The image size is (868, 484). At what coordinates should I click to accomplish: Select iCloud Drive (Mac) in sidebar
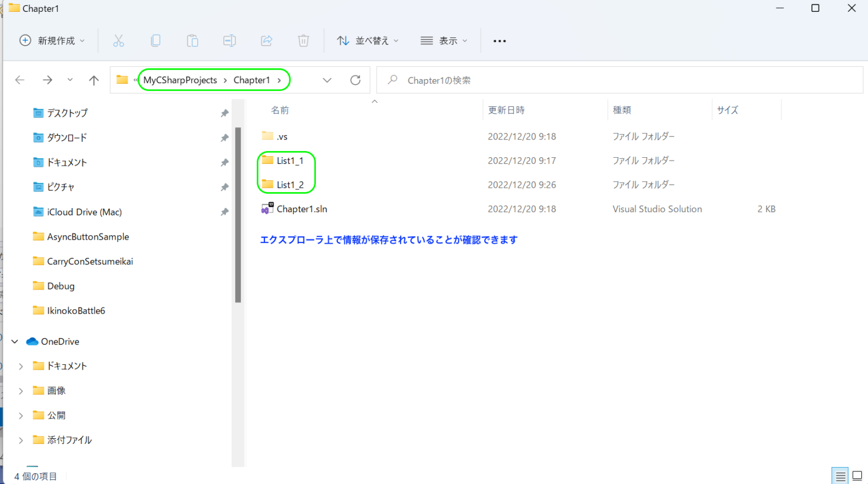(x=84, y=212)
